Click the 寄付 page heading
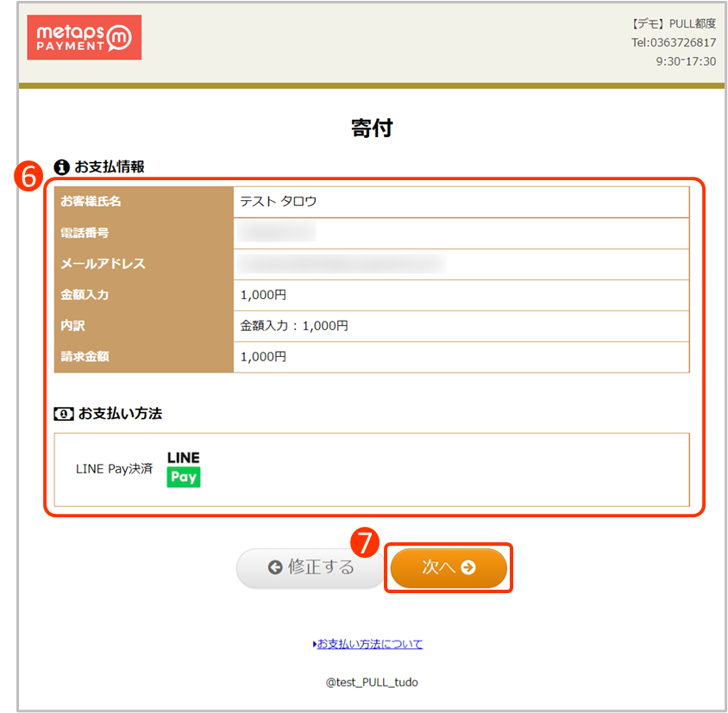This screenshot has height=713, width=728. click(372, 127)
